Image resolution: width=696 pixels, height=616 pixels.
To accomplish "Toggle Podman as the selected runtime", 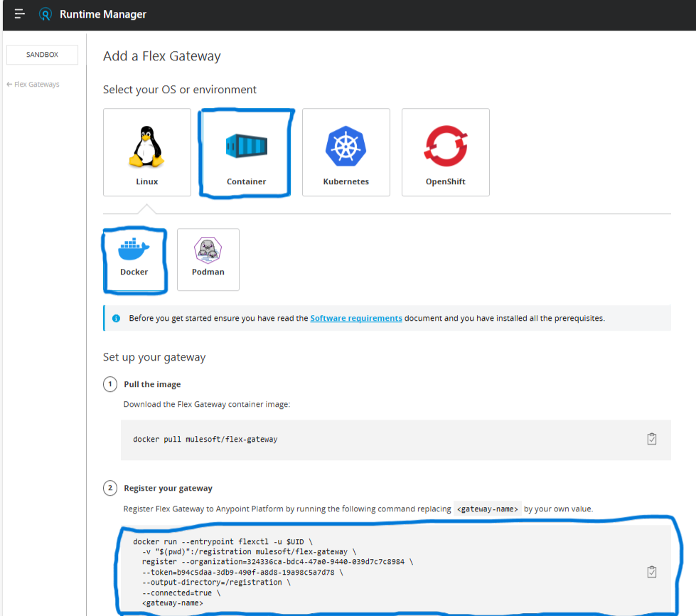I will pyautogui.click(x=208, y=258).
